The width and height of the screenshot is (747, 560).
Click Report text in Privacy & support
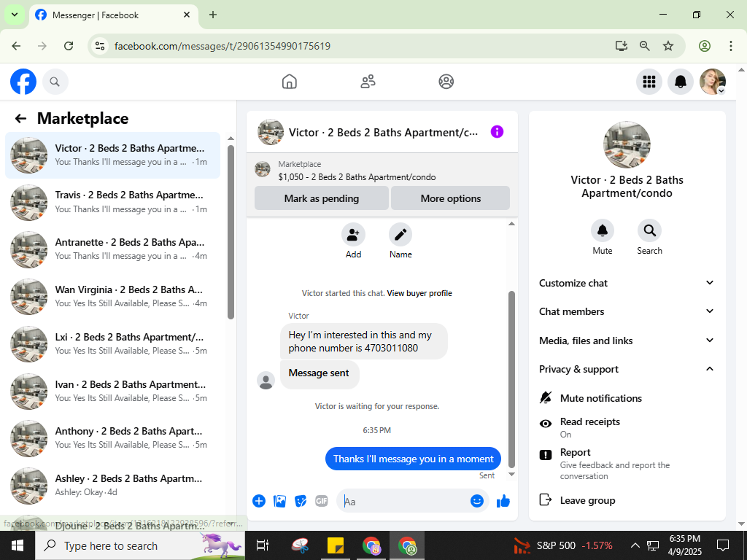click(575, 452)
